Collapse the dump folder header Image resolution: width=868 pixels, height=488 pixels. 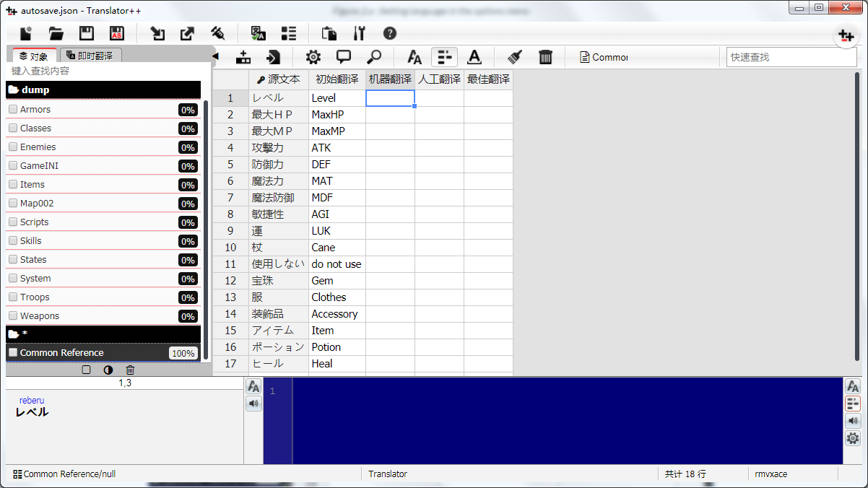[103, 90]
